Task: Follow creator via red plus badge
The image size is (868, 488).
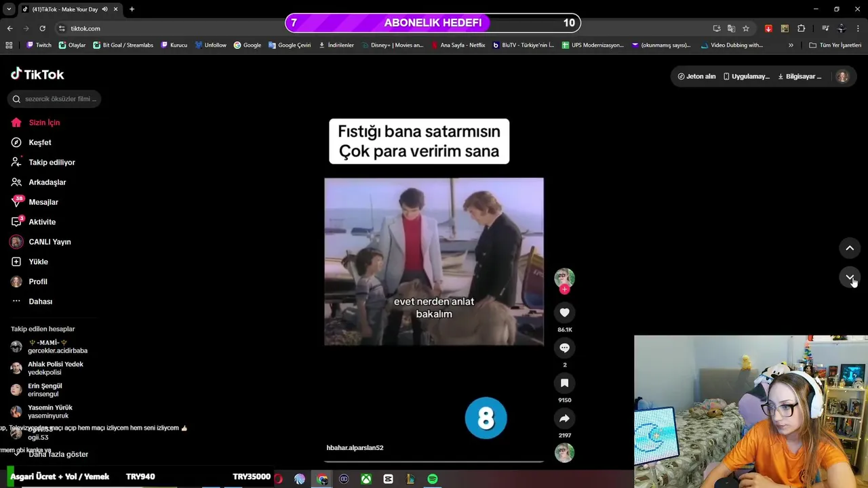Action: point(564,289)
